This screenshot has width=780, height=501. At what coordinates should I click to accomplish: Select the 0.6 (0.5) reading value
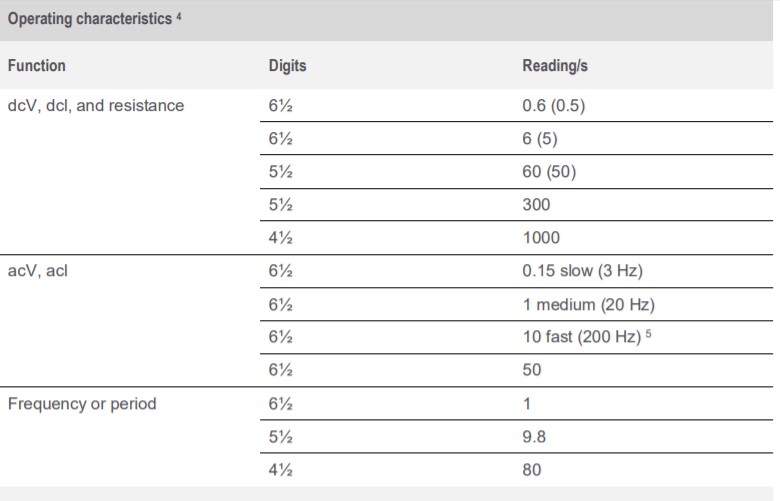click(x=554, y=105)
